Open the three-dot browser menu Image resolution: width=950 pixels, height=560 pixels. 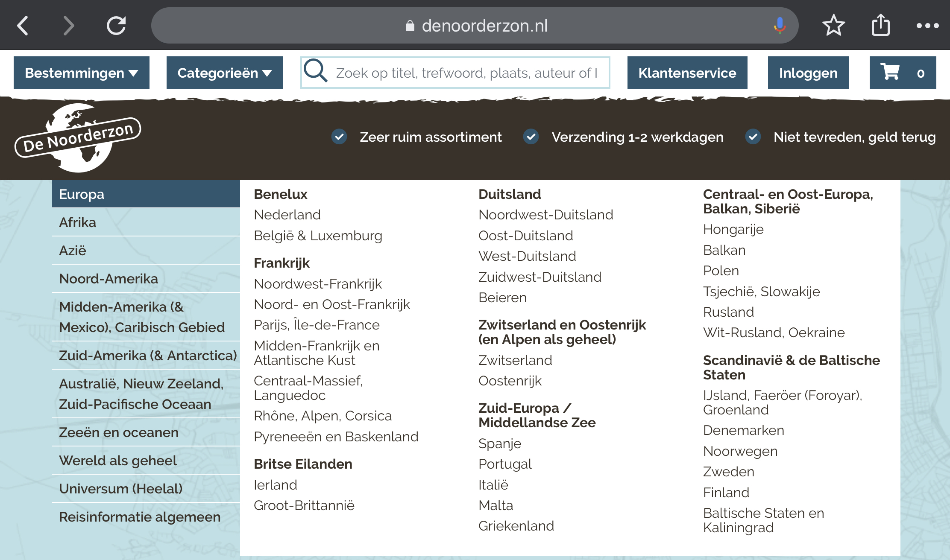pos(927,26)
